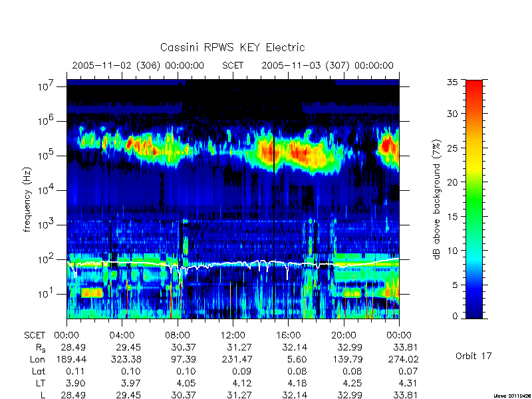This screenshot has width=532, height=399.
Task: Click the 10^6 frequency axis label
Action: click(x=45, y=121)
